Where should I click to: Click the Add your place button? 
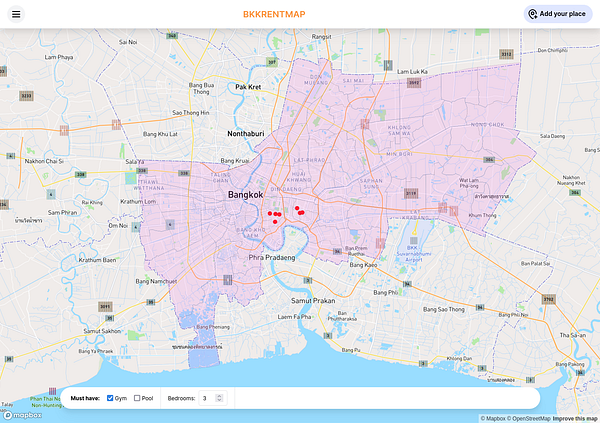point(558,14)
